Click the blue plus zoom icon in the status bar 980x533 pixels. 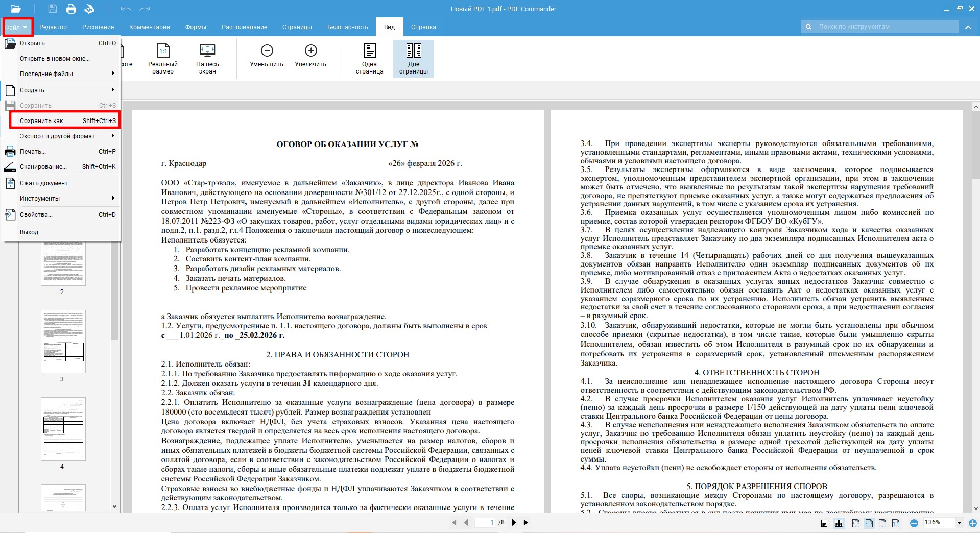(x=973, y=523)
